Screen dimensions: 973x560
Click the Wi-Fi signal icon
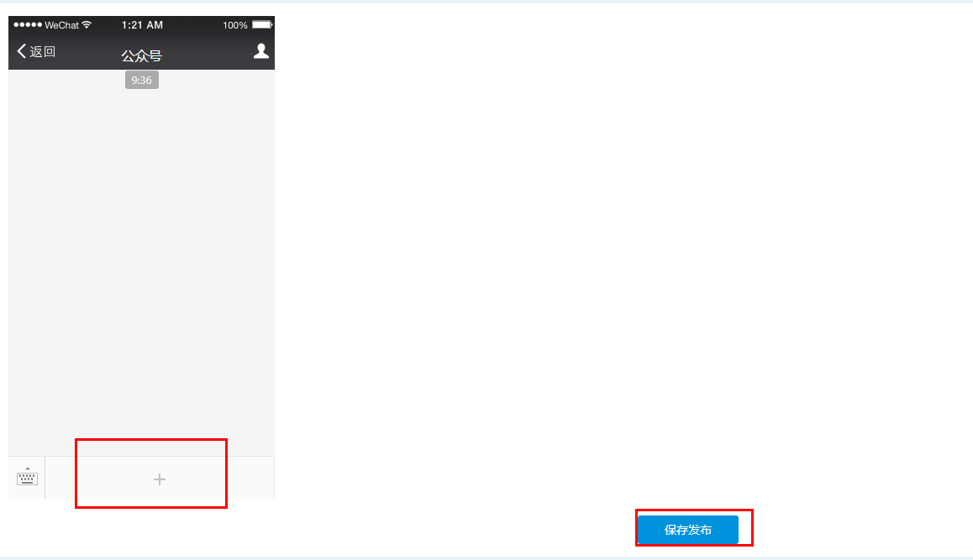pos(87,25)
